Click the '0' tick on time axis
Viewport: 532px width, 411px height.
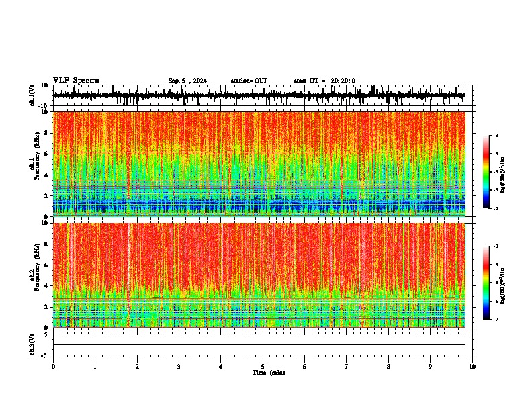(x=53, y=367)
